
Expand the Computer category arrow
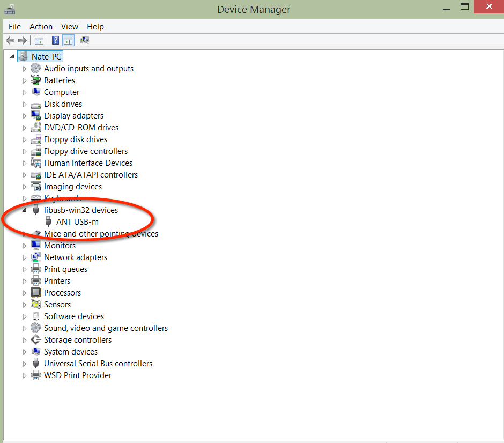coord(25,92)
